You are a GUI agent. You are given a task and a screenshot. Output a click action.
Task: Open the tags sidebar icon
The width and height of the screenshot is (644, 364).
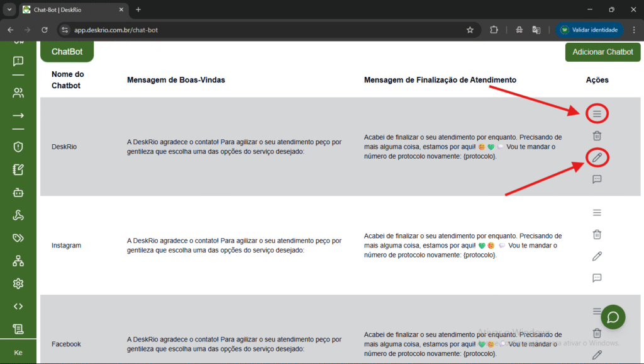pos(18,238)
